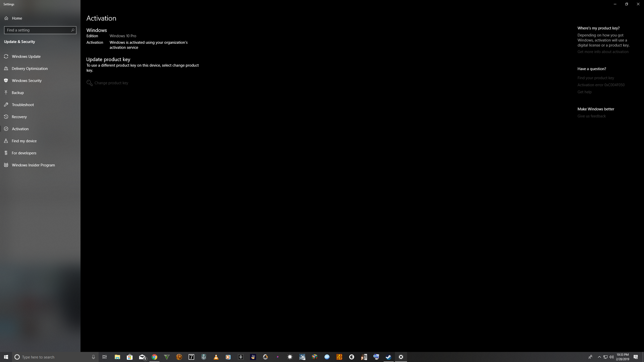This screenshot has width=644, height=362.
Task: Open the Action Center notifications icon
Action: [x=636, y=357]
